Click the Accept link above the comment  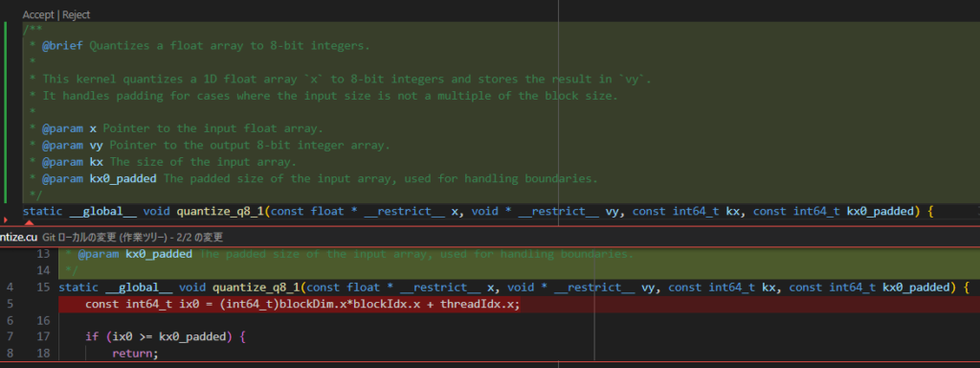click(37, 14)
